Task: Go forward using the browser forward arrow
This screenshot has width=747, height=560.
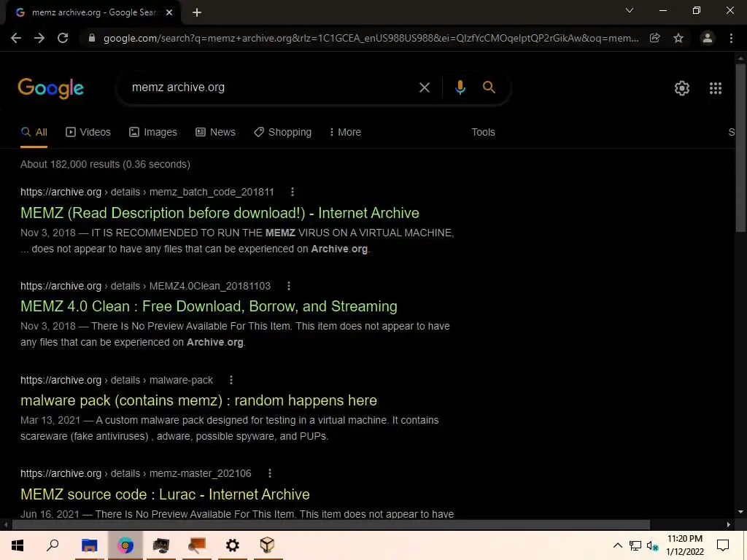Action: coord(39,38)
